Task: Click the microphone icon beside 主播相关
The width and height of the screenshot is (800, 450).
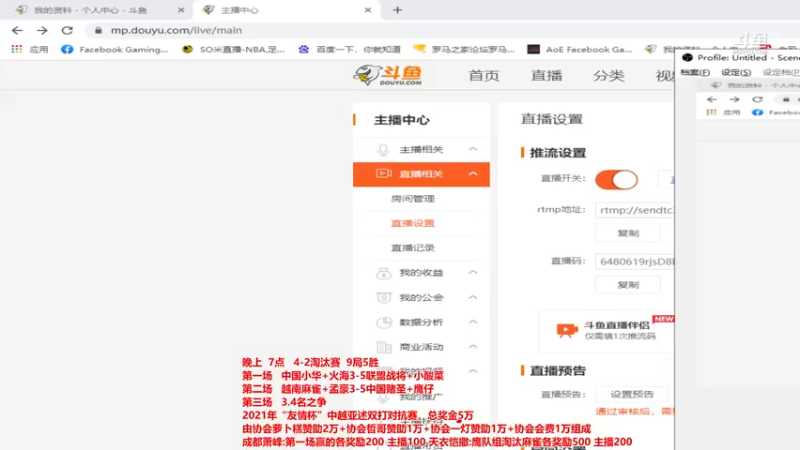Action: click(x=383, y=149)
